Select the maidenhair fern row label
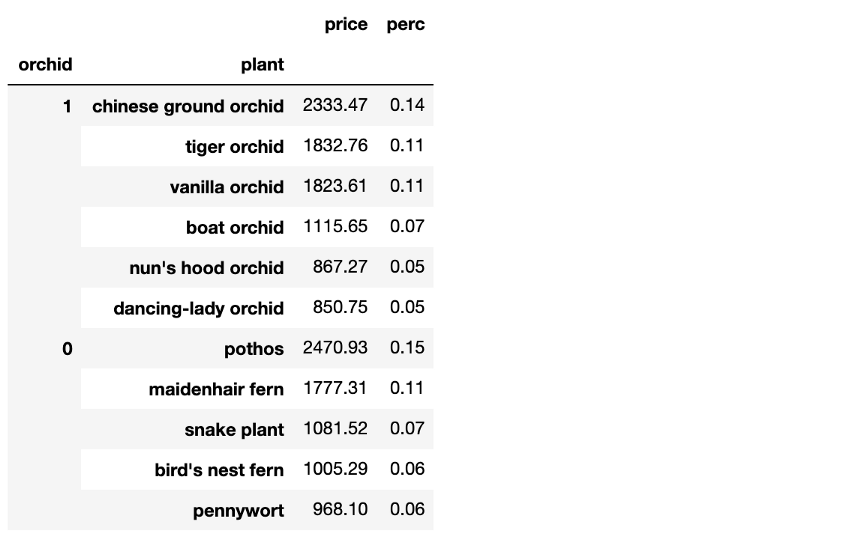 pyautogui.click(x=216, y=389)
